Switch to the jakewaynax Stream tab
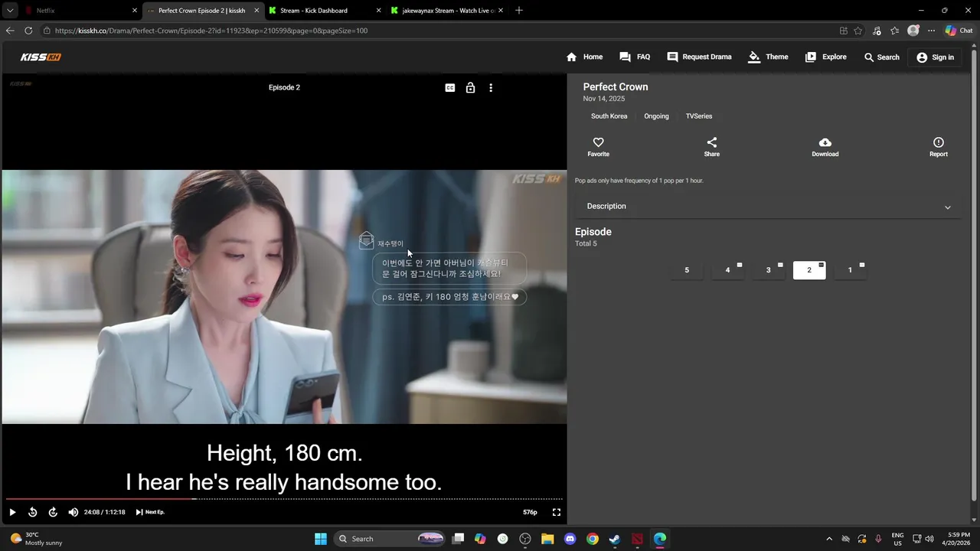The image size is (980, 551). [x=446, y=11]
